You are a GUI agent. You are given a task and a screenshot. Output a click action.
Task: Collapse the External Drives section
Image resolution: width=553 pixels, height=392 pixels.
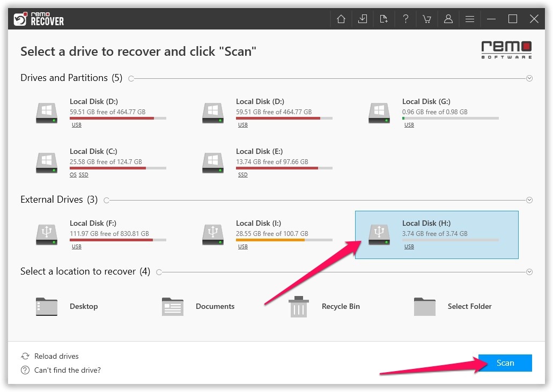point(529,200)
